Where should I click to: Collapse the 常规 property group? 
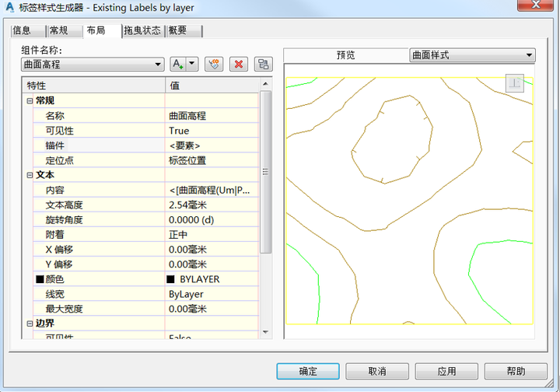30,101
